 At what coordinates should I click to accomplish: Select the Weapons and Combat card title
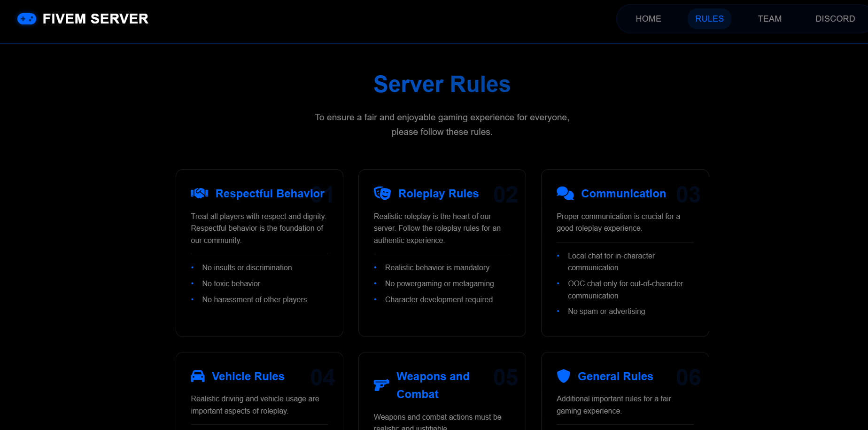pos(433,385)
